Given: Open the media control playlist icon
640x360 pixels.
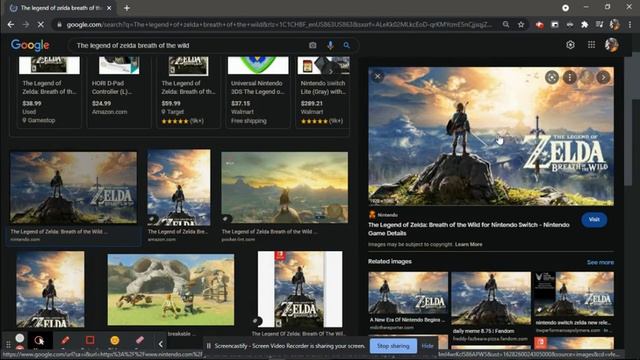Looking at the screenshot, I should 599,25.
